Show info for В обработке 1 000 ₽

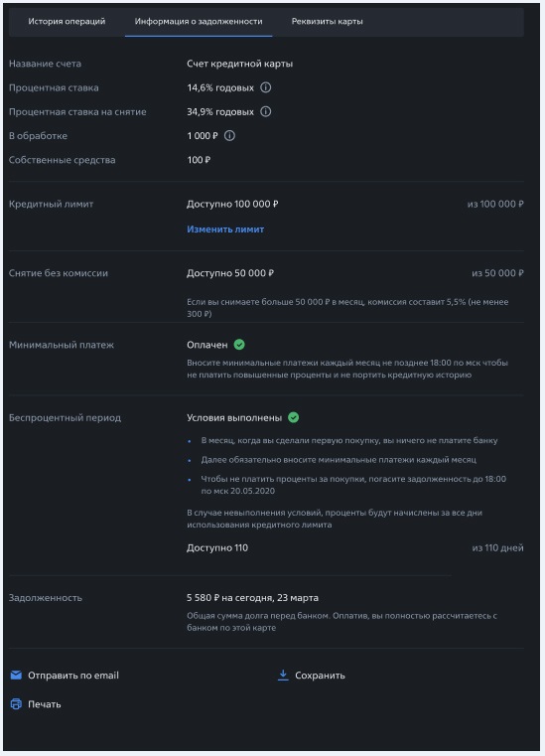click(x=230, y=135)
